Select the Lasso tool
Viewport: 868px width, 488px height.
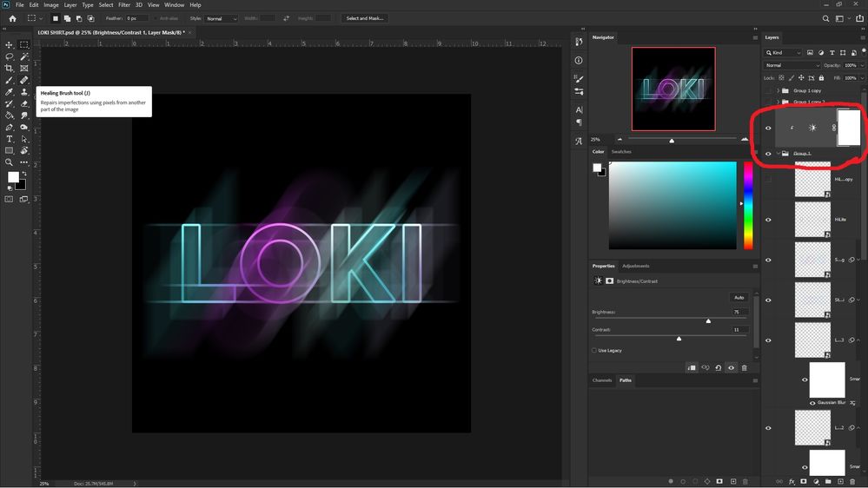click(9, 56)
